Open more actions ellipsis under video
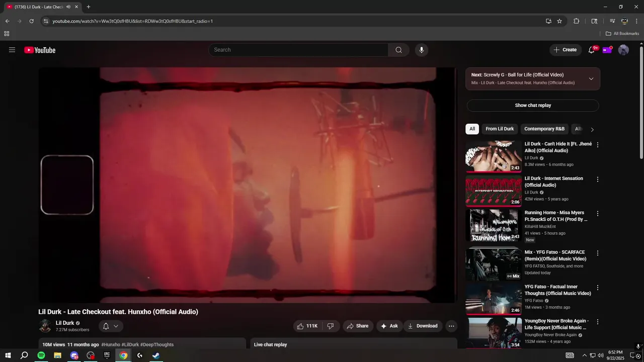The image size is (644, 362). [451, 326]
